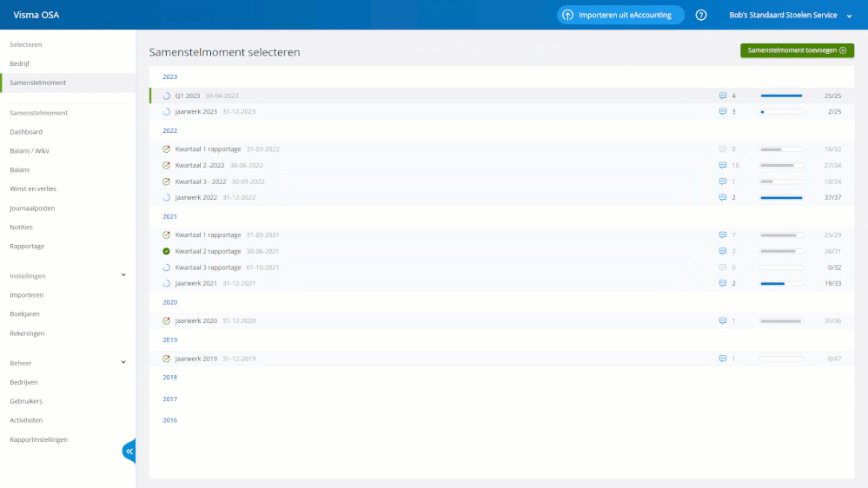
Task: Collapse the Instellingen section chevron
Action: [x=123, y=275]
